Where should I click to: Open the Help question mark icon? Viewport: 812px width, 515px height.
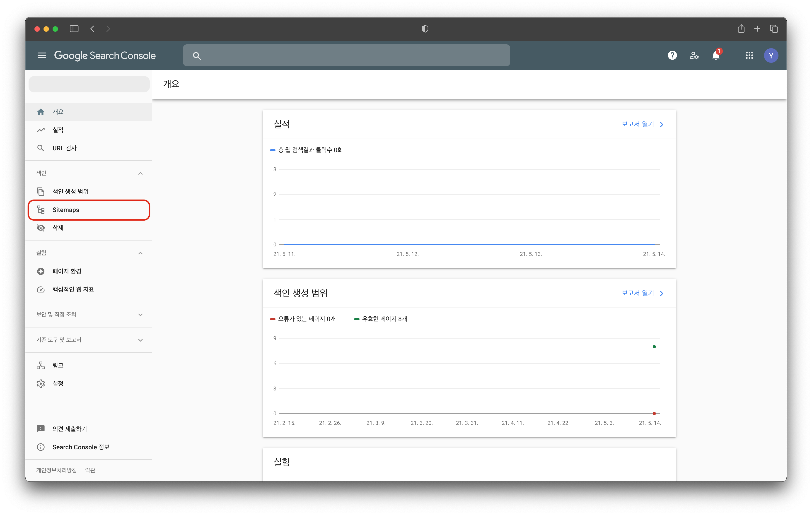(x=672, y=55)
